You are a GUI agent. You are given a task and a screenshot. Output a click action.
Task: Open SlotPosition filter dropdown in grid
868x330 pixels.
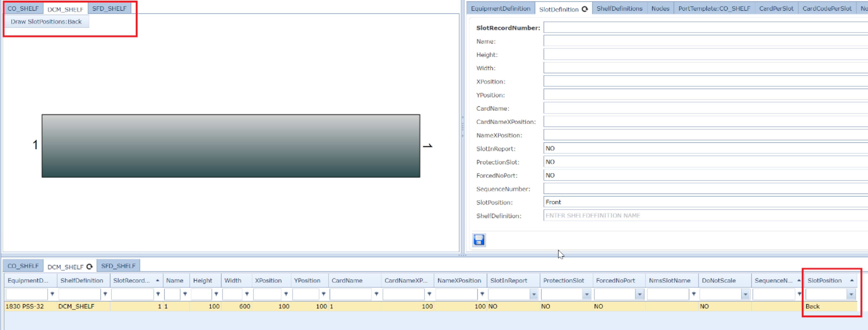pos(851,294)
